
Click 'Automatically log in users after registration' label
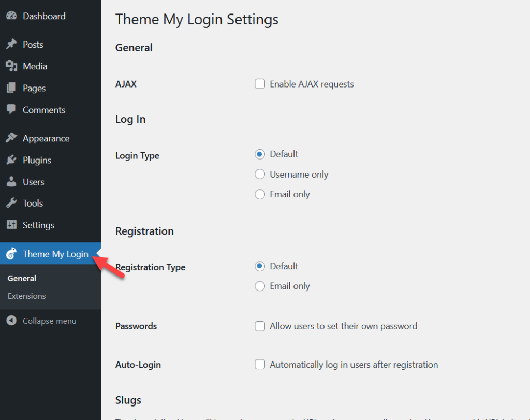pos(354,365)
